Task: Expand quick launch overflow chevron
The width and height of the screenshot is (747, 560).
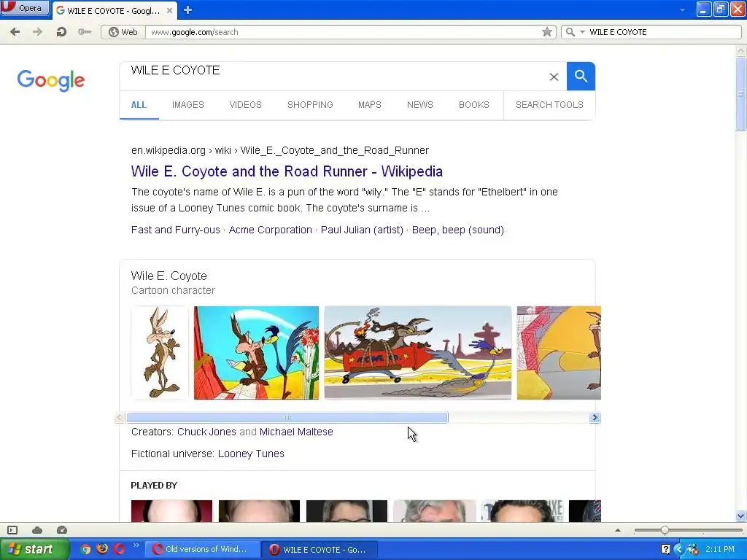Action: (136, 545)
